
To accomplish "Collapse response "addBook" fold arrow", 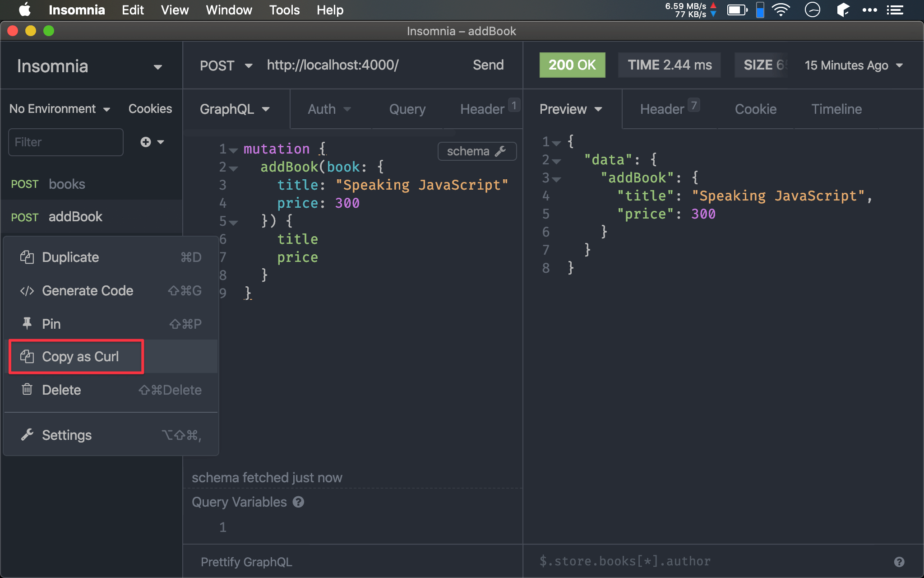I will click(557, 179).
